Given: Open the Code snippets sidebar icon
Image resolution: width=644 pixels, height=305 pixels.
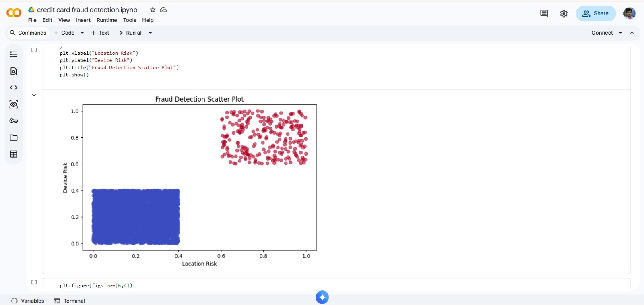Looking at the screenshot, I should click(14, 87).
